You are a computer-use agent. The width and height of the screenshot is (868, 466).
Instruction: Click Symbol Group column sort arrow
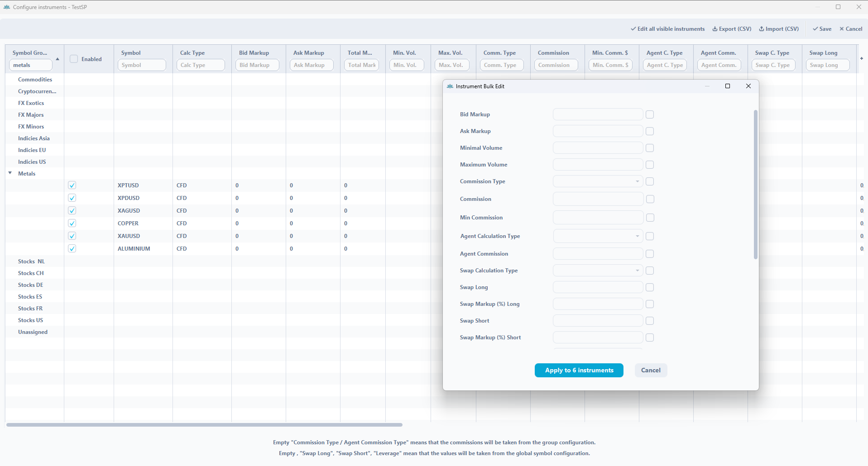coord(58,59)
